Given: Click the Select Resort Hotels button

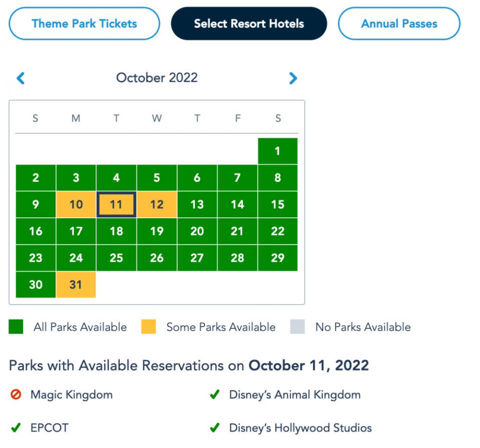Looking at the screenshot, I should 249,23.
